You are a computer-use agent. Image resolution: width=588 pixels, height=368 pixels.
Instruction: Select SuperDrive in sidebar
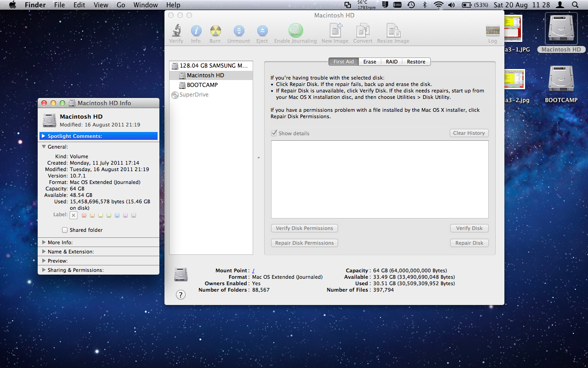211,95
